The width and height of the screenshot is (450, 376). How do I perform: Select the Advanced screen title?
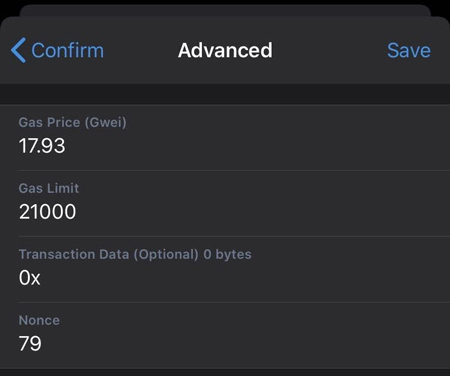point(225,50)
